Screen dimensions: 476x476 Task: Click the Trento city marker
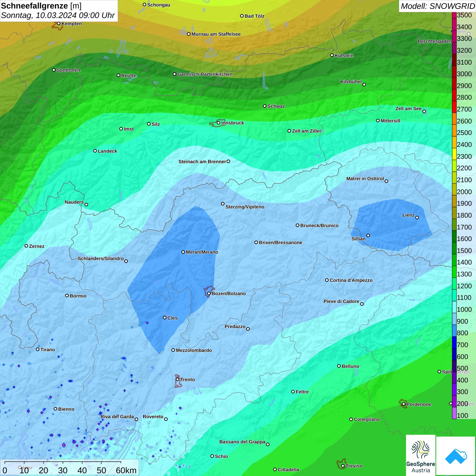177,379
